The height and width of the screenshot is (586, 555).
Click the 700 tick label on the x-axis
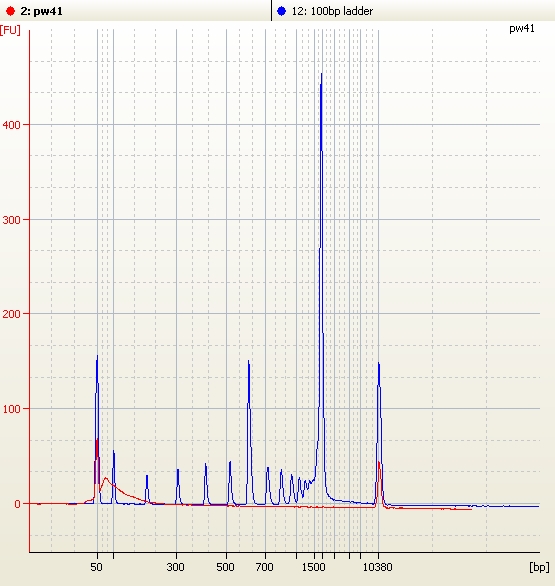click(264, 567)
